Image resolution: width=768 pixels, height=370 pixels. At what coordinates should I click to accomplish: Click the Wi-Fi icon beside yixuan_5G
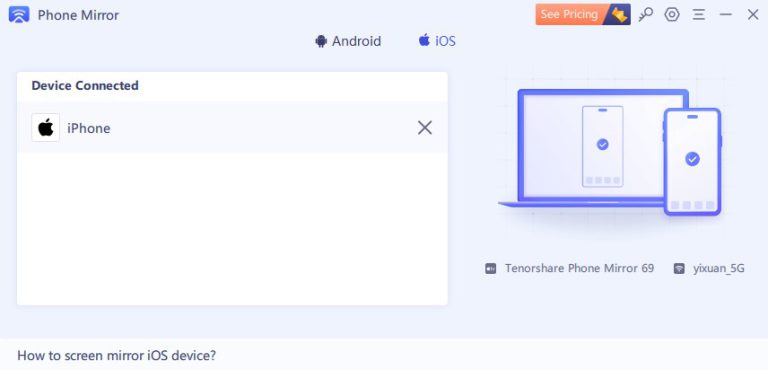(x=679, y=269)
